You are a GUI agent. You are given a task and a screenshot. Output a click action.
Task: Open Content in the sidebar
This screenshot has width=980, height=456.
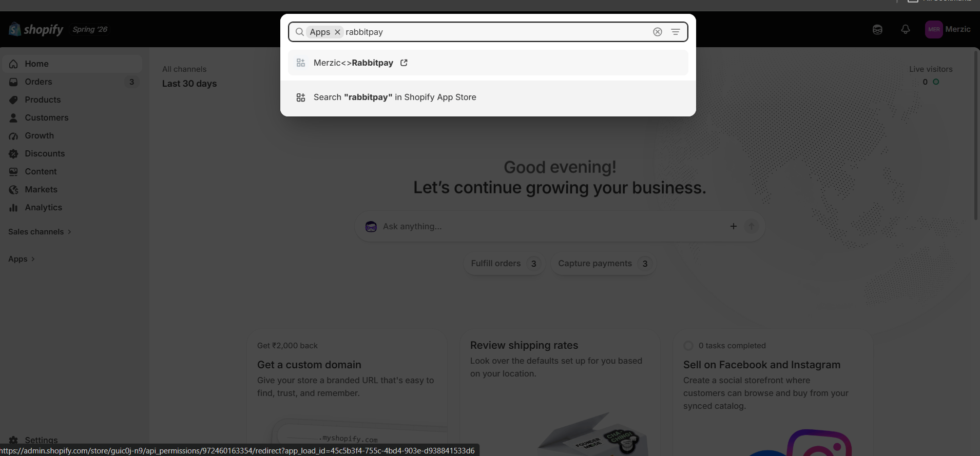pyautogui.click(x=72, y=171)
